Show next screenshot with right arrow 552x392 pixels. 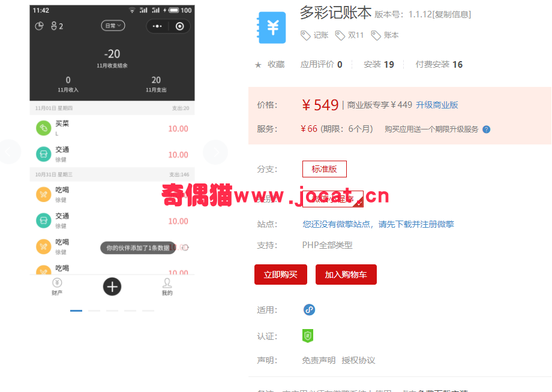(x=215, y=152)
